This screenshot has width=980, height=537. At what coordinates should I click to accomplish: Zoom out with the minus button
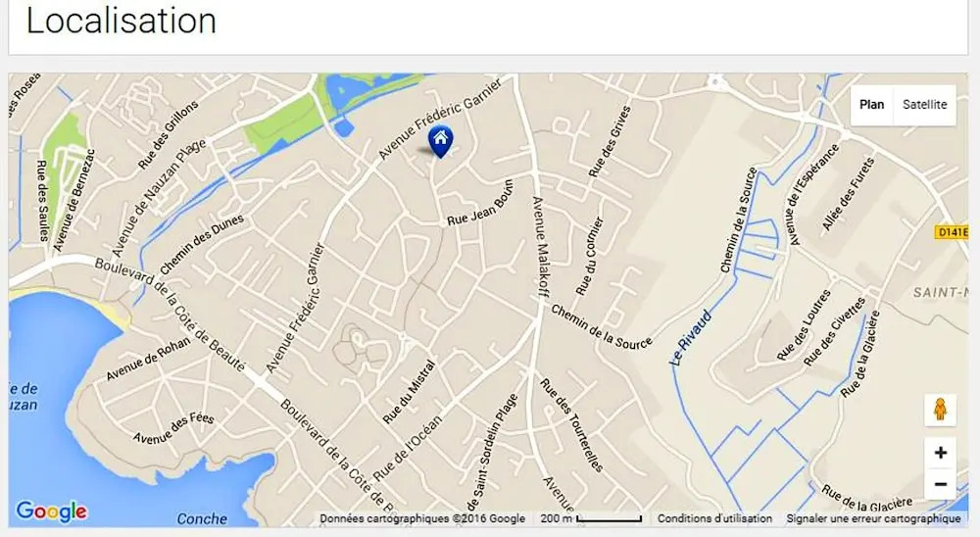click(940, 484)
